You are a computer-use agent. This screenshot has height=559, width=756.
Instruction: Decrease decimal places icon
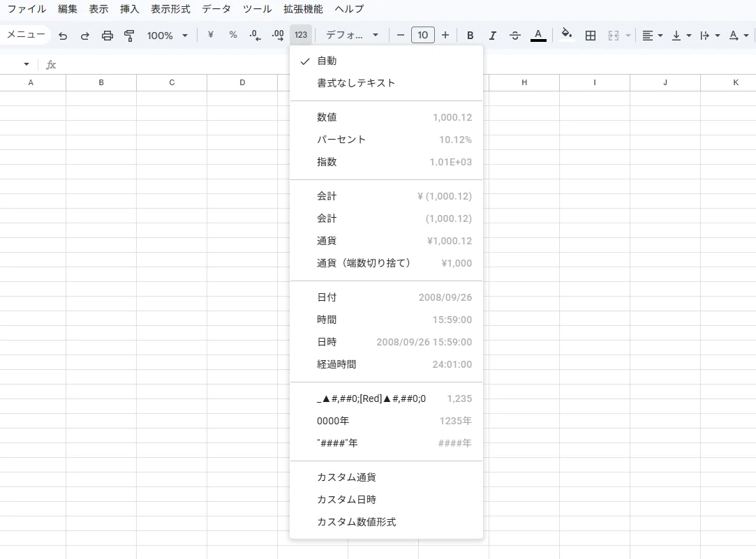point(255,35)
